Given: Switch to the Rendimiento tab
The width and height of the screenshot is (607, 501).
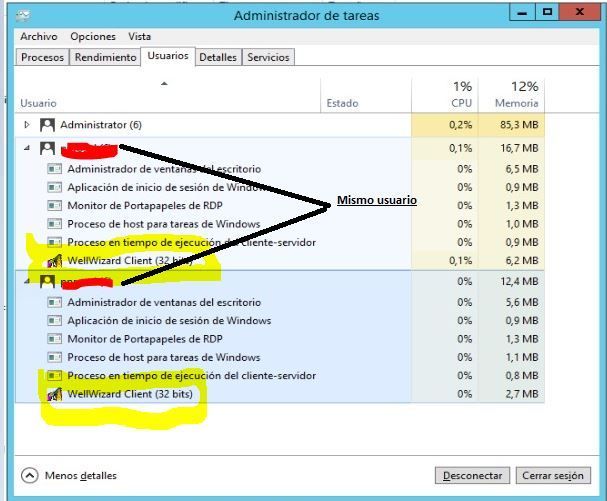Looking at the screenshot, I should (x=105, y=57).
